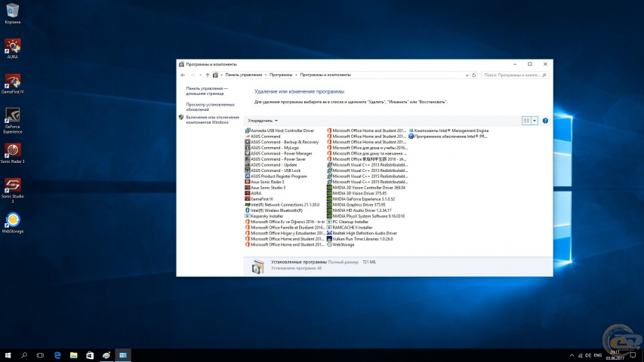The width and height of the screenshot is (644, 362).
Task: Select Microsoft Office Famille et Étudiant 2016
Action: click(285, 227)
